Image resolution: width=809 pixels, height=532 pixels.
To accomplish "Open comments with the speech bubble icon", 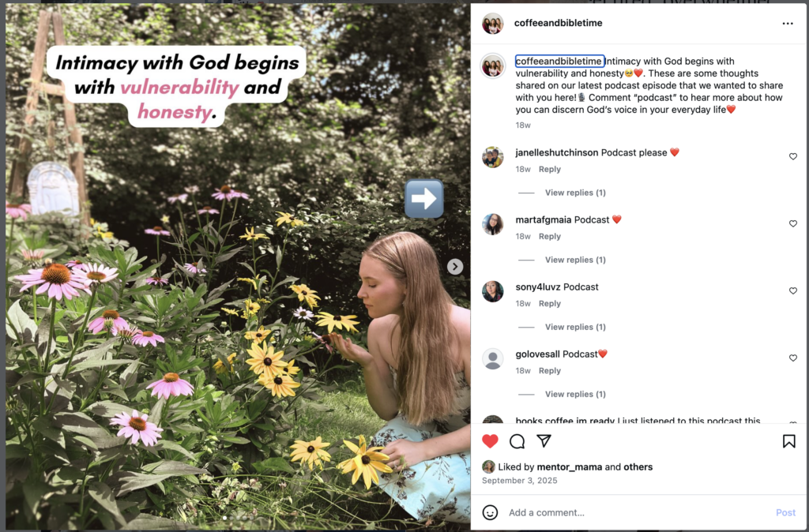I will [517, 442].
